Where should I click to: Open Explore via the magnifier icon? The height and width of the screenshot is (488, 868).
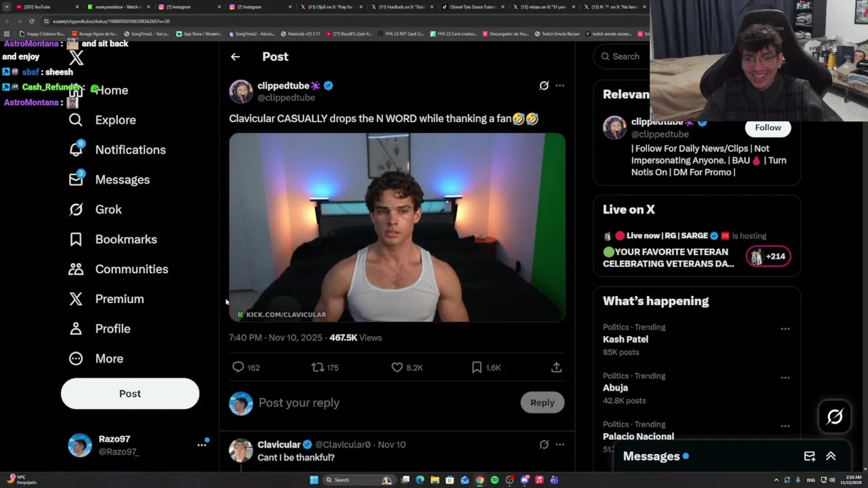[76, 120]
